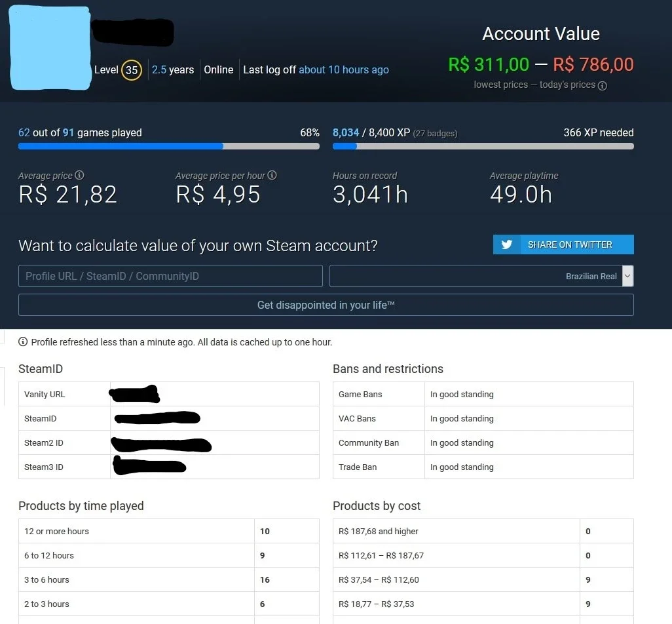Focus the Profile URL / SteamID input field
Viewport: 672px width, 624px height.
point(170,276)
